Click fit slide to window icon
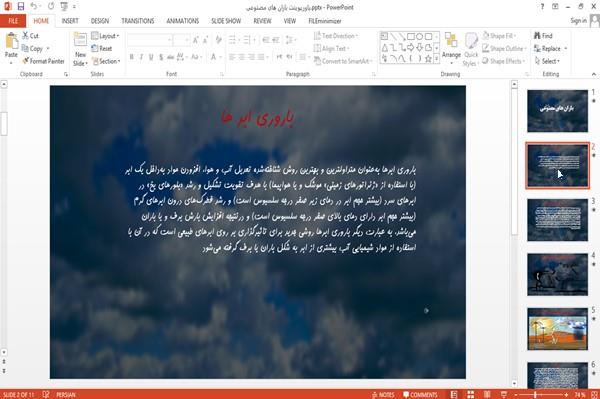Screen dimensions: 600x399 (594, 395)
